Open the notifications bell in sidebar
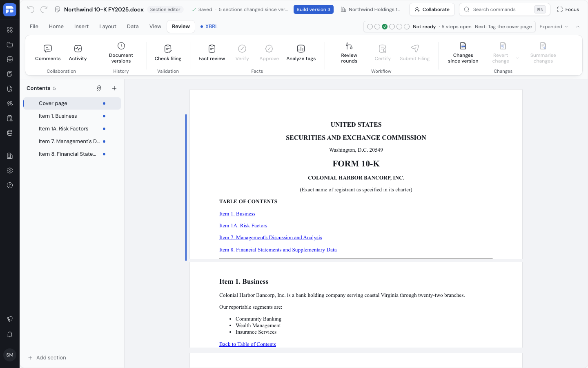Screen dimensions: 588x368 (10, 334)
